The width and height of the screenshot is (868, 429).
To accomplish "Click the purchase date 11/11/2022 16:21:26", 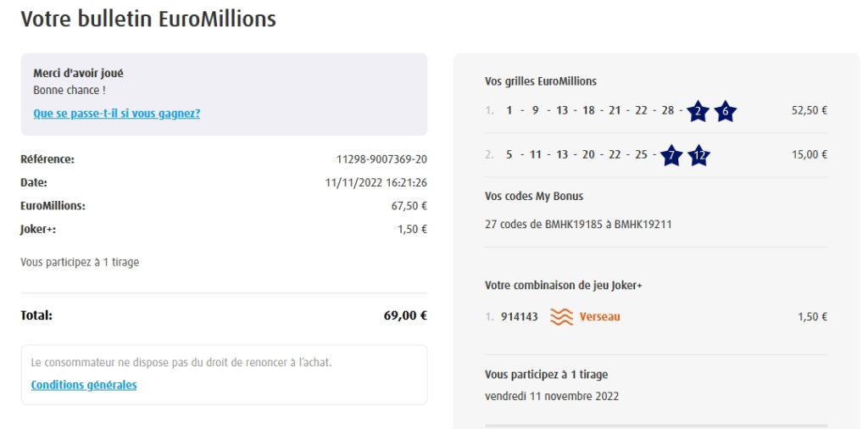I will pyautogui.click(x=376, y=182).
